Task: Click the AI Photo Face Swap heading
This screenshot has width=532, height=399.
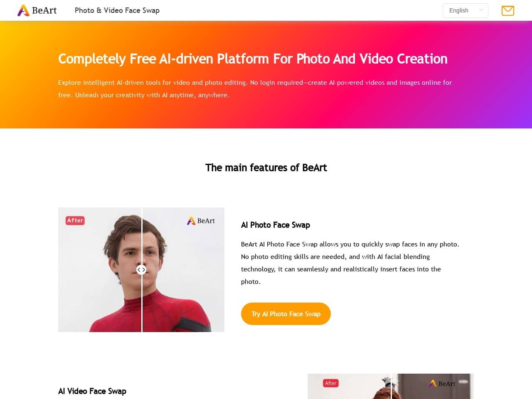Action: [x=276, y=225]
